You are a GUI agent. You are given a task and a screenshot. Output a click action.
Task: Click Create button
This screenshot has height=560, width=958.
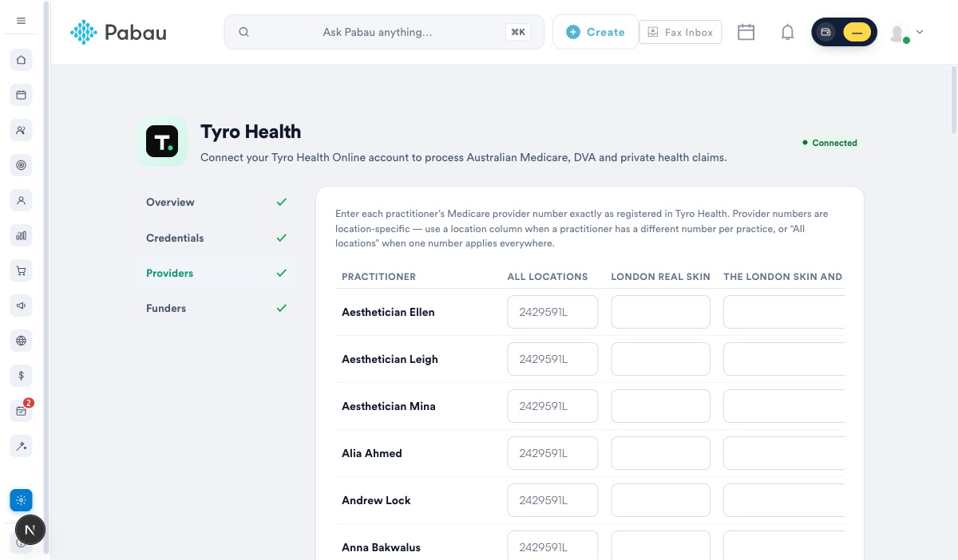tap(596, 32)
